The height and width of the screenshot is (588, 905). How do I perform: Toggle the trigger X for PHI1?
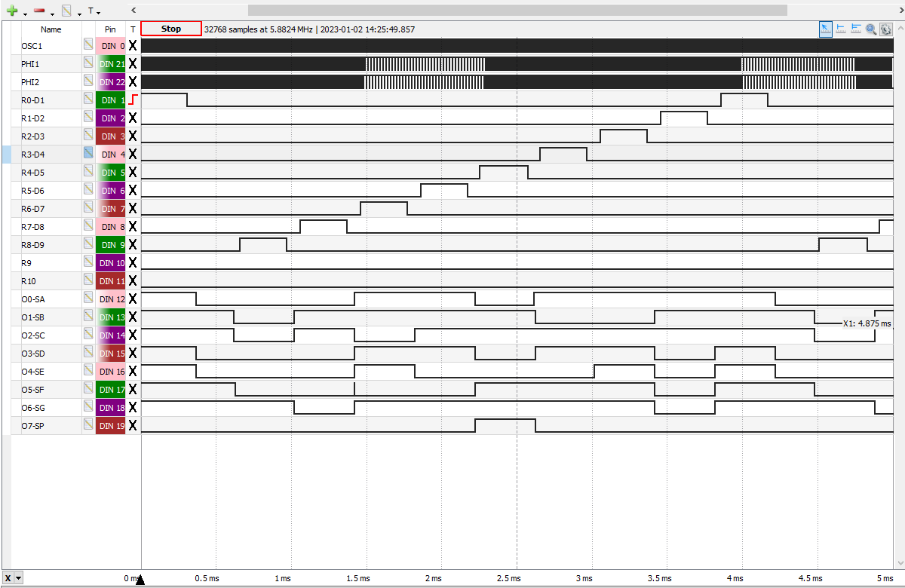pyautogui.click(x=133, y=64)
